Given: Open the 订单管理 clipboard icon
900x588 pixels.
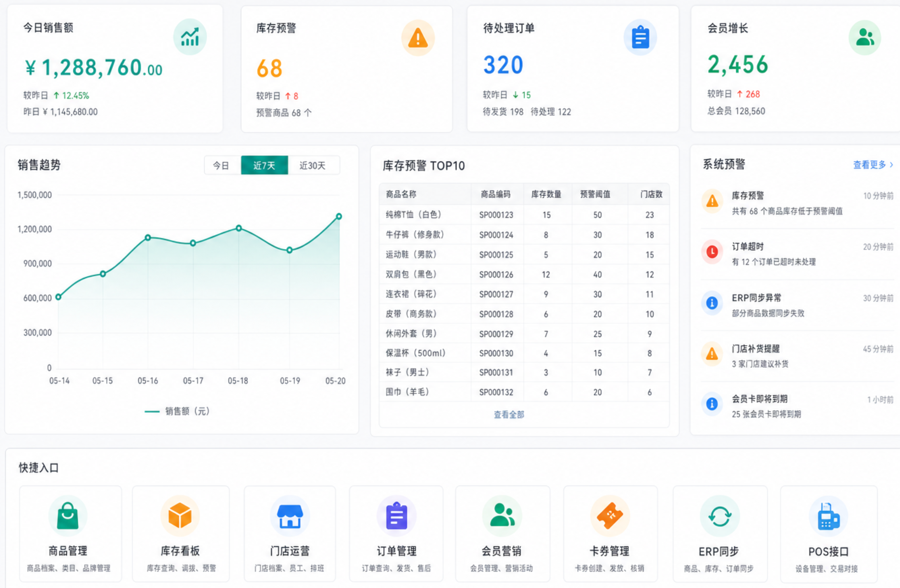Looking at the screenshot, I should (396, 516).
